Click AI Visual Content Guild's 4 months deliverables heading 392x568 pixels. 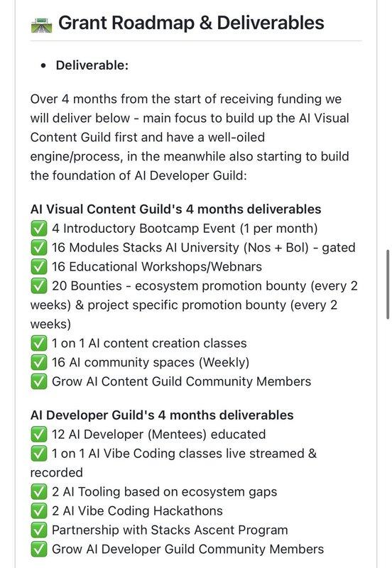pos(175,209)
